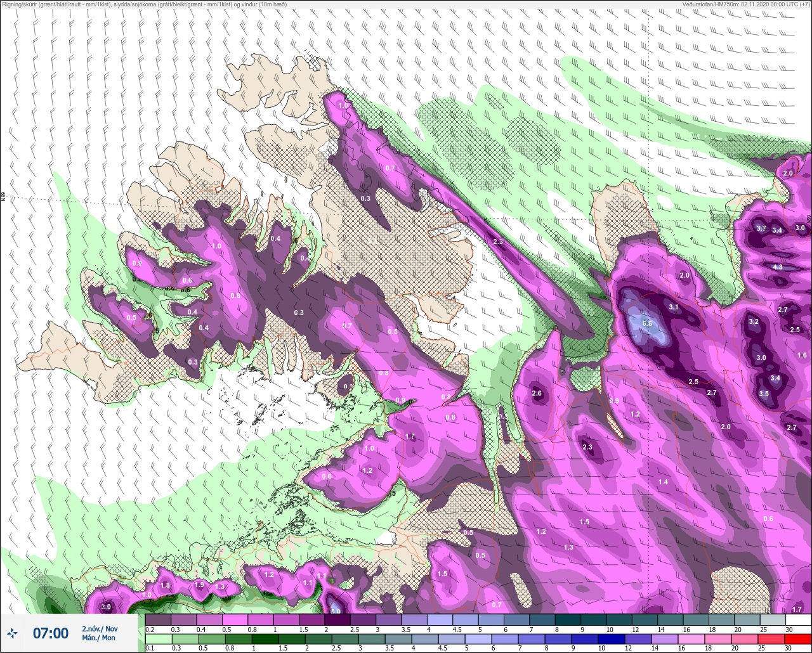Click the 2.6 precipitation value on the map

coord(537,394)
